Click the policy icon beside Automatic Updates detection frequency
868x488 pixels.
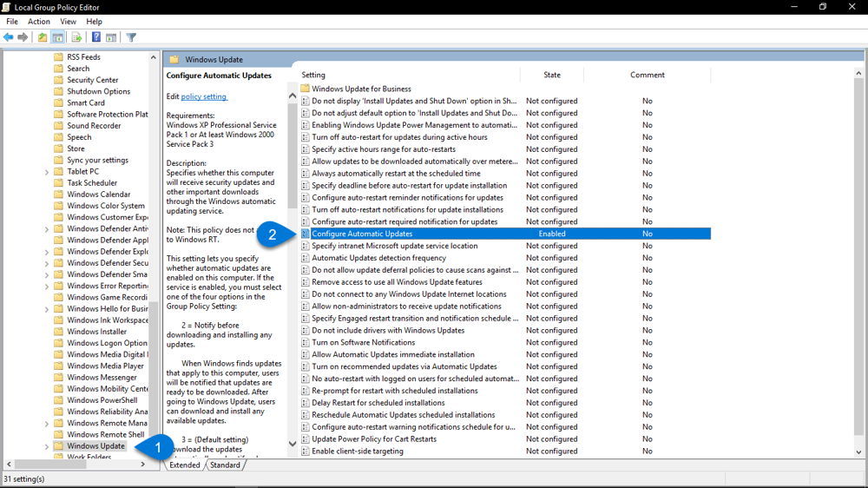click(x=305, y=258)
